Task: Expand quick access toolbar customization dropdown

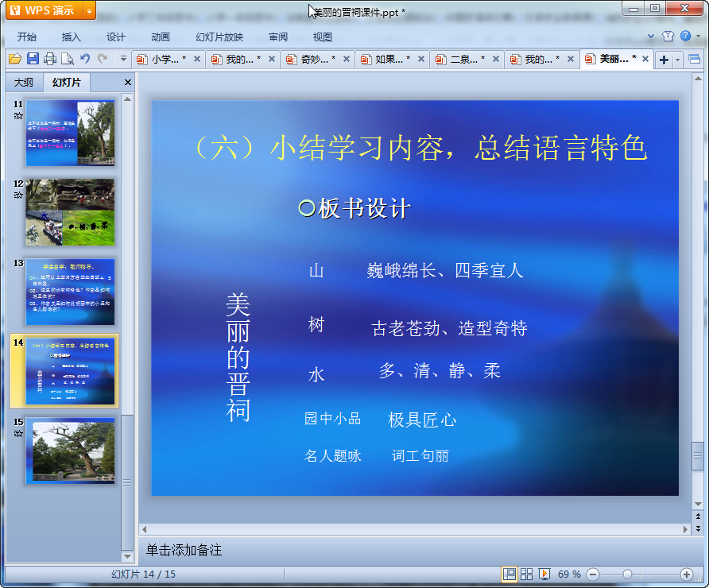Action: point(123,59)
